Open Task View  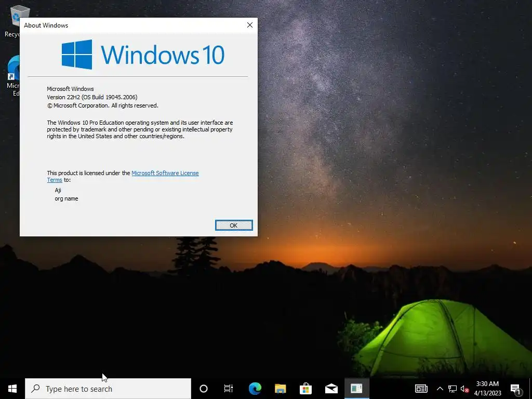(x=229, y=389)
